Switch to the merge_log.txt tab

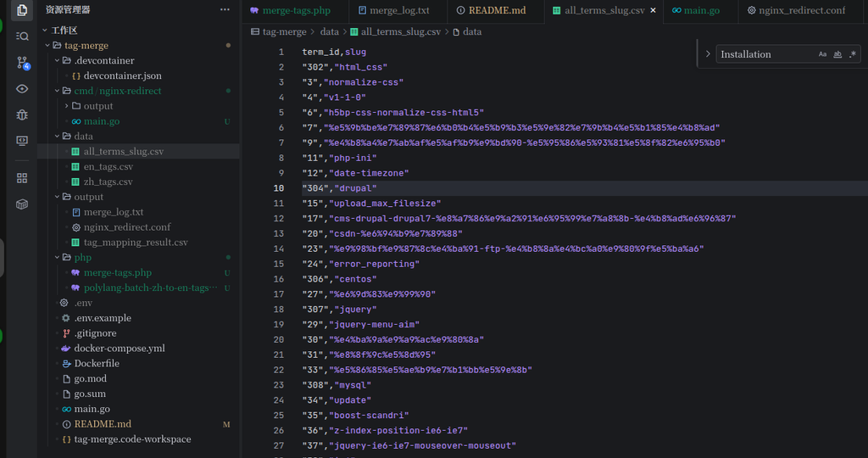[398, 10]
